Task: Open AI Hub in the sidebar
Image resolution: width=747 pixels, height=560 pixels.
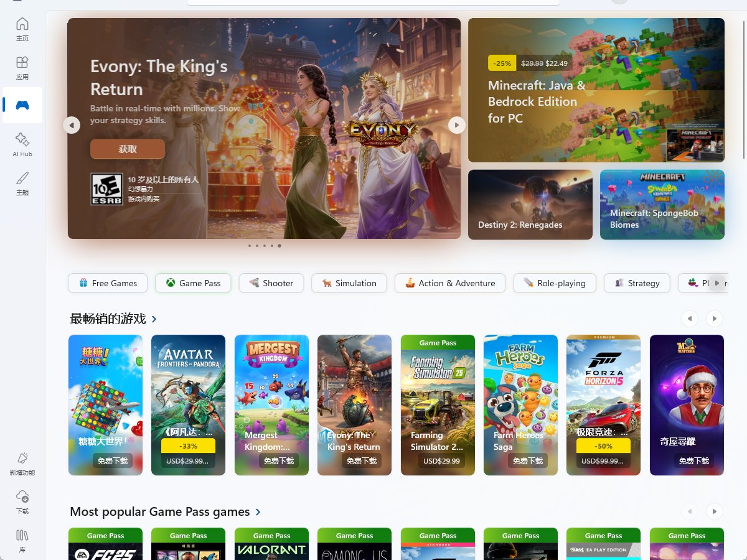Action: 22,144
